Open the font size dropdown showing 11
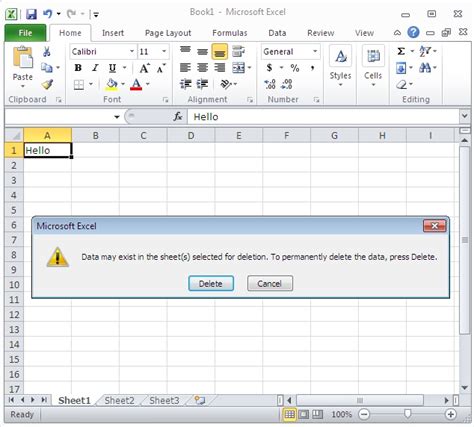This screenshot has height=427, width=474. (164, 51)
